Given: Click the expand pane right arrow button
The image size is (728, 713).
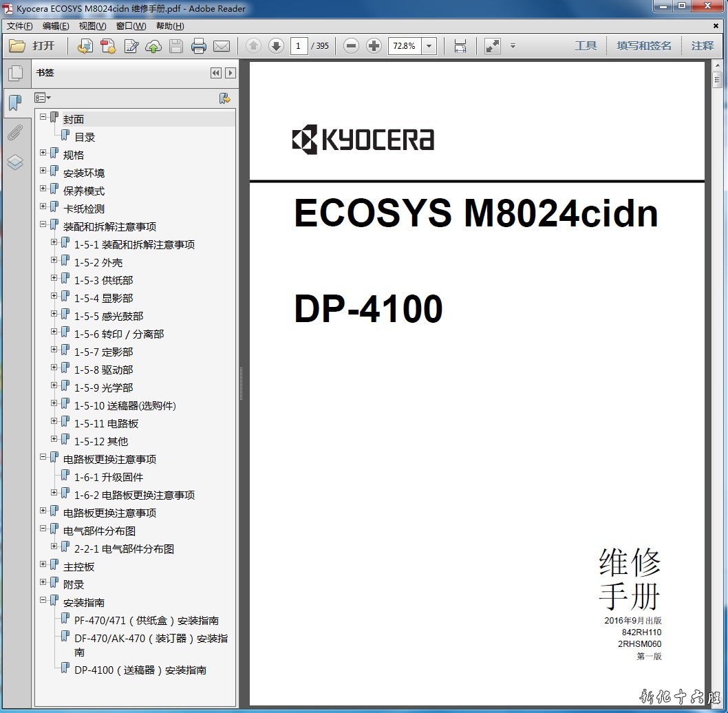Looking at the screenshot, I should point(231,73).
